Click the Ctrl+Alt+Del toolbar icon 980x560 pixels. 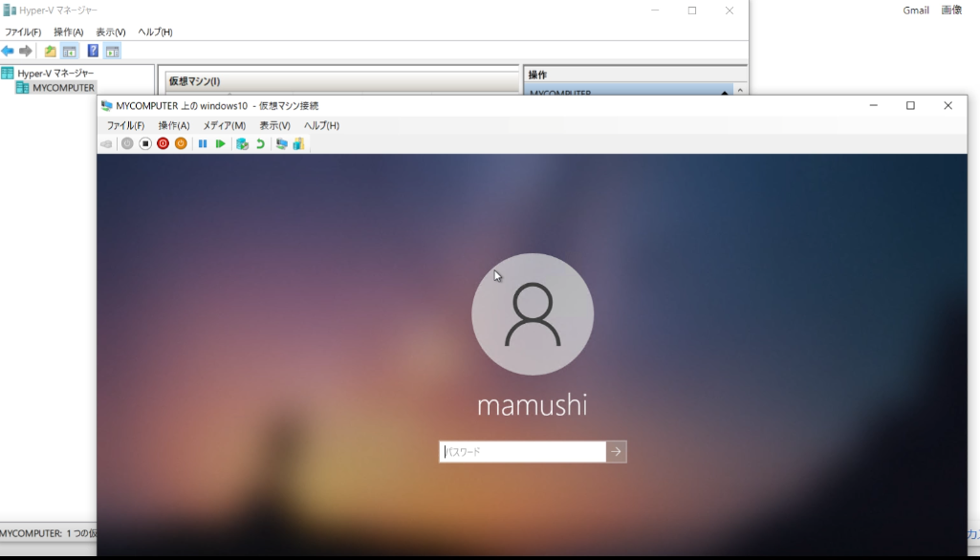(x=106, y=143)
